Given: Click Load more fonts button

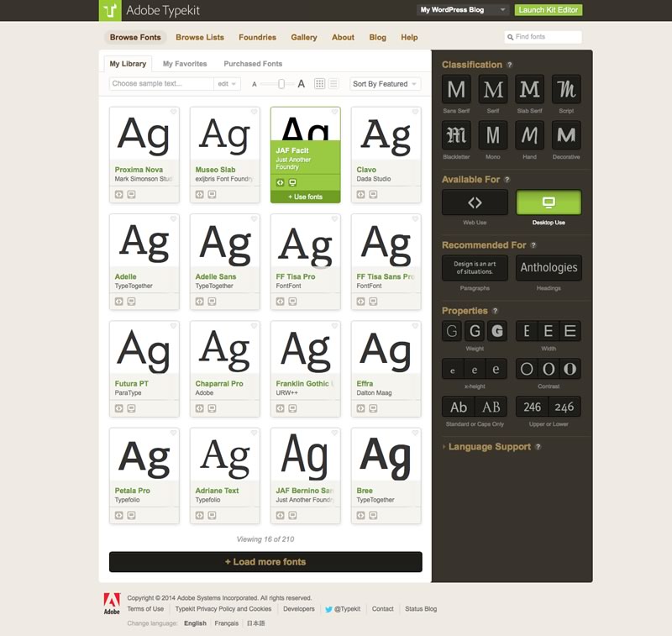Looking at the screenshot, I should click(x=265, y=562).
